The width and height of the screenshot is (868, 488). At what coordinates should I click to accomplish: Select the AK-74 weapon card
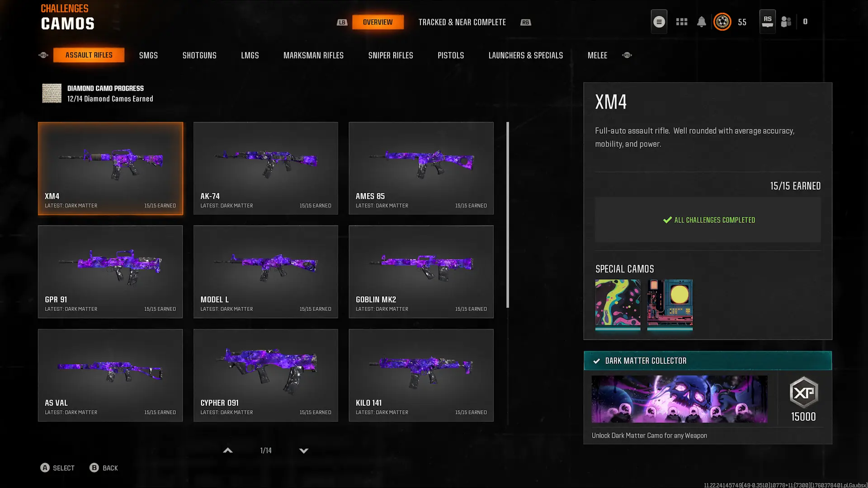tap(265, 168)
